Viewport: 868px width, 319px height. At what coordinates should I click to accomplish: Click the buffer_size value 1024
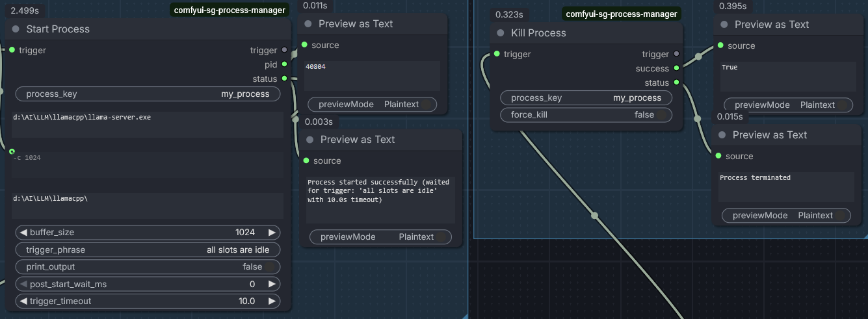(245, 232)
